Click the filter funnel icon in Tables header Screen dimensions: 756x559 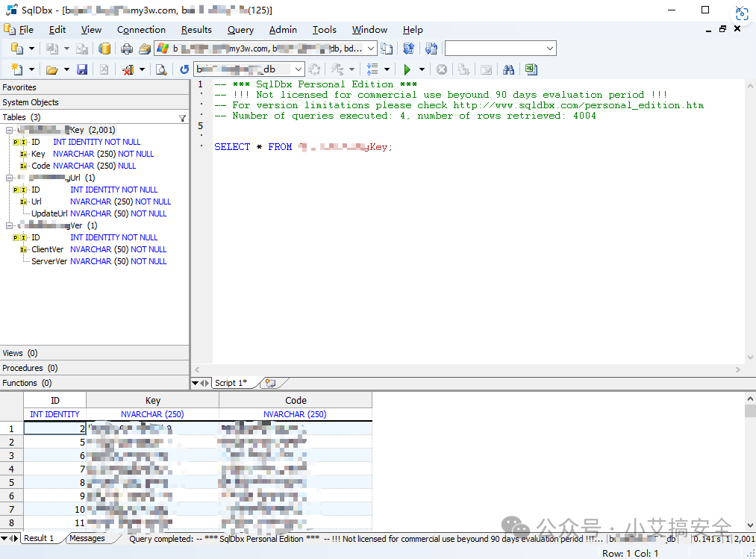(x=182, y=118)
